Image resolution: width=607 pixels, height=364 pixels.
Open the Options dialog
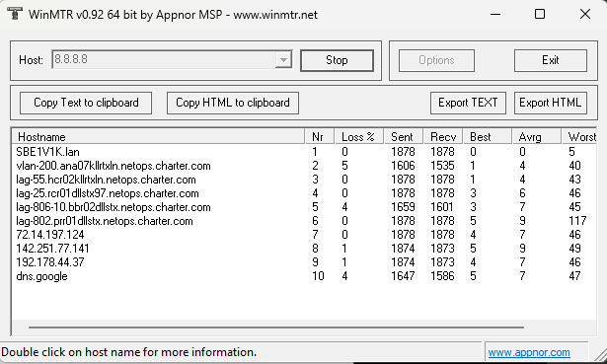coord(436,60)
